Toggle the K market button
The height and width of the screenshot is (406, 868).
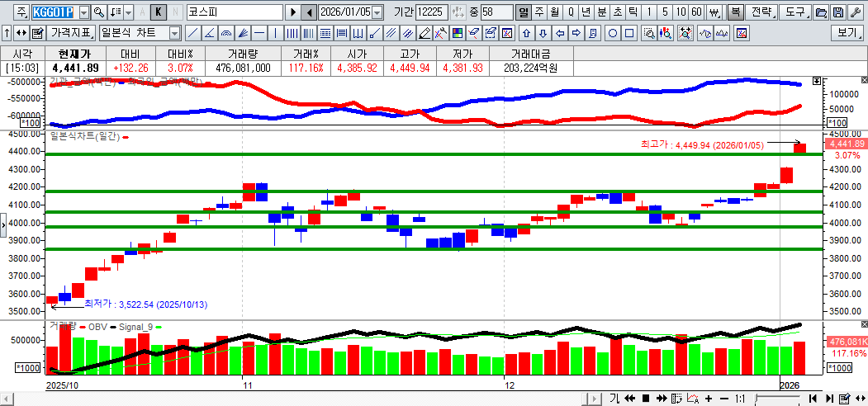[x=159, y=12]
